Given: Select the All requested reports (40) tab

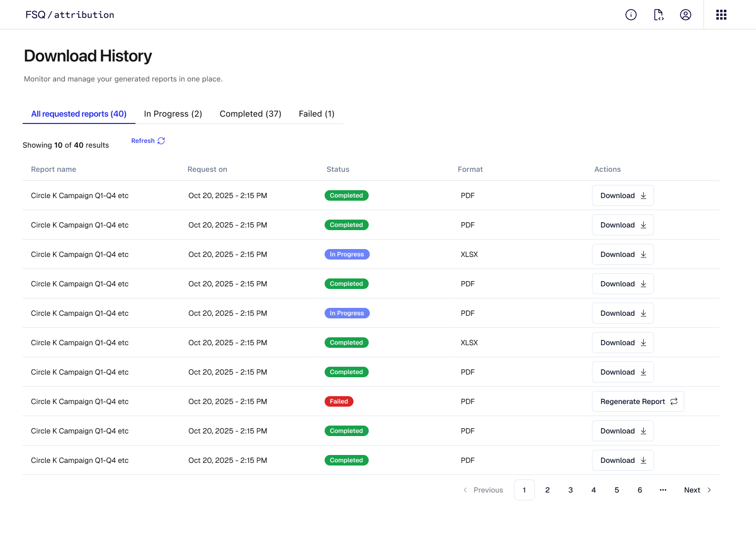Looking at the screenshot, I should click(79, 114).
